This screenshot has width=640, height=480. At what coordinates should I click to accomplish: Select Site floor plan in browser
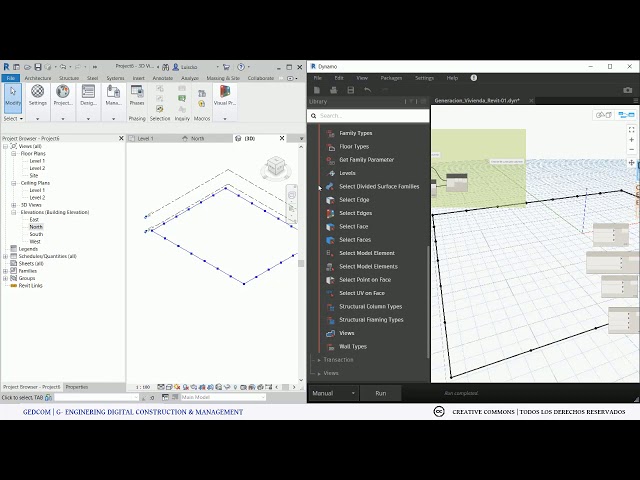[x=34, y=176]
